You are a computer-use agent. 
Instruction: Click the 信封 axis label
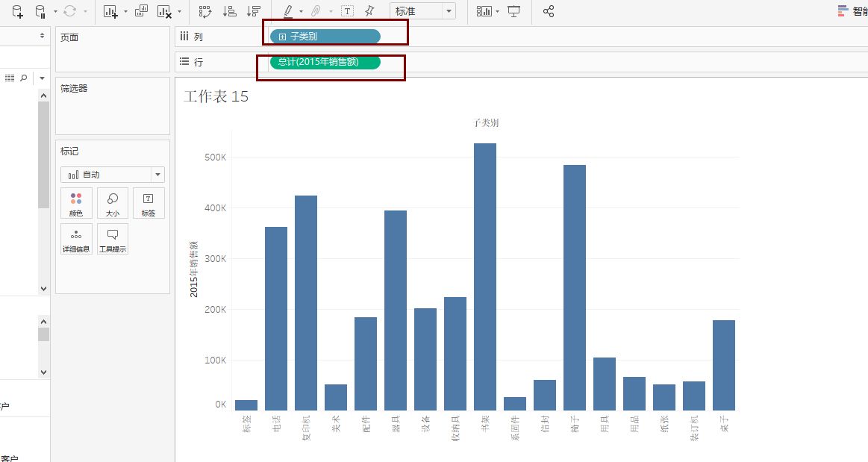point(546,424)
